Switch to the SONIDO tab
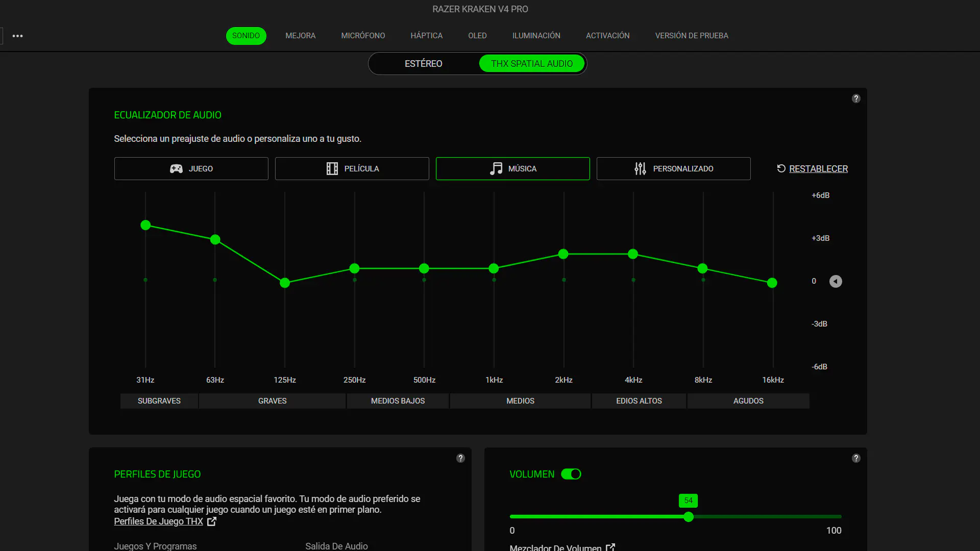The height and width of the screenshot is (551, 980). coord(246,36)
